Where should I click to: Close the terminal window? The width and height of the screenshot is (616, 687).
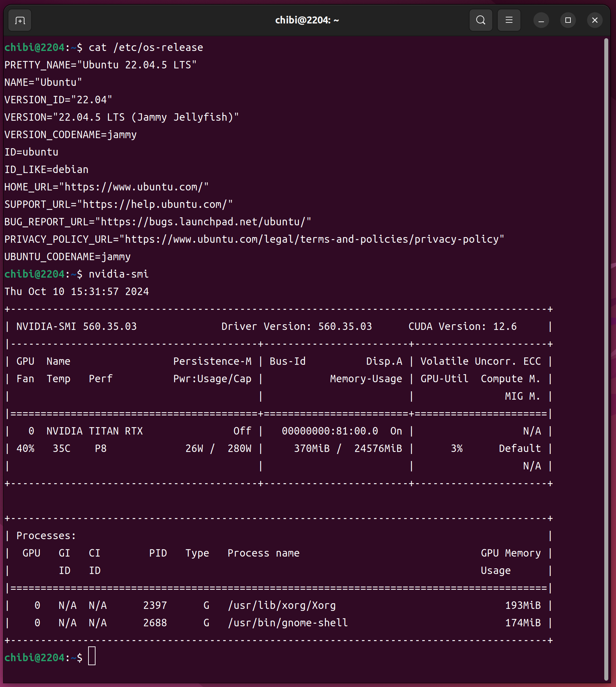click(x=594, y=21)
